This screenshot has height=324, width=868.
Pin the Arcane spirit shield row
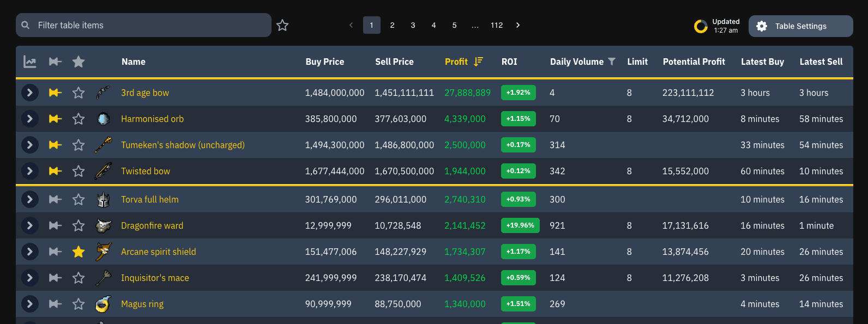coord(55,252)
